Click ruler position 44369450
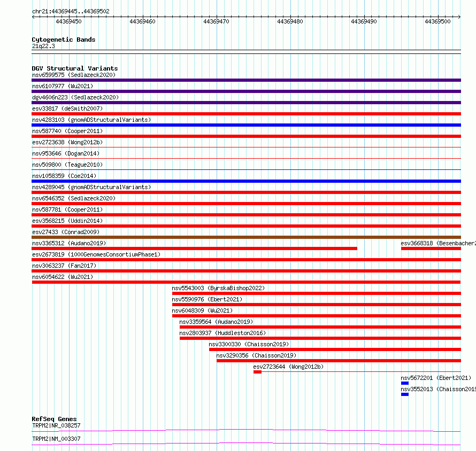476x451 pixels. pyautogui.click(x=68, y=21)
